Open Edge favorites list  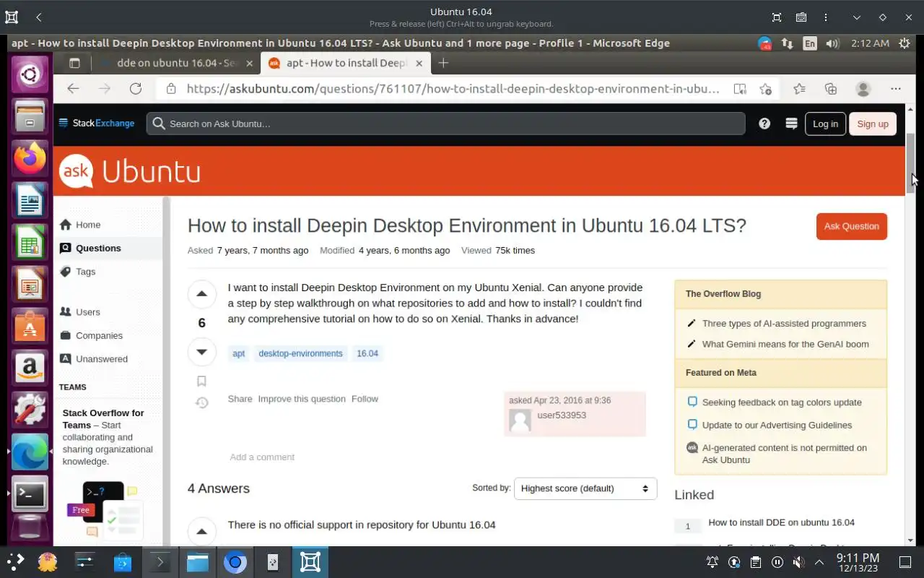coord(799,89)
